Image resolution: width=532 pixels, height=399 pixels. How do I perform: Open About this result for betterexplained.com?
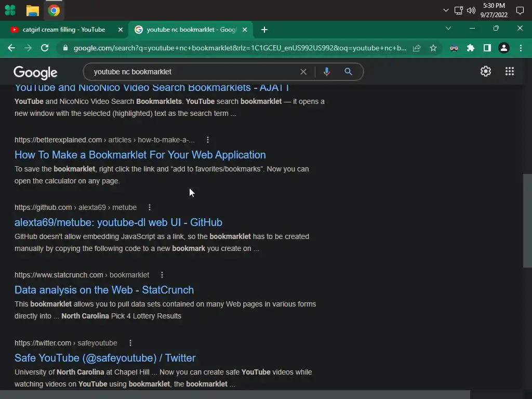(208, 140)
